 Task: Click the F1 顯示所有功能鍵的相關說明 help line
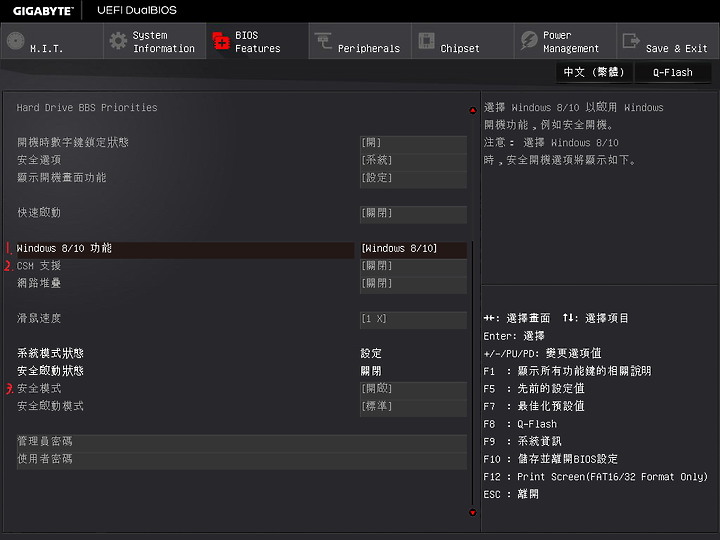pos(567,371)
